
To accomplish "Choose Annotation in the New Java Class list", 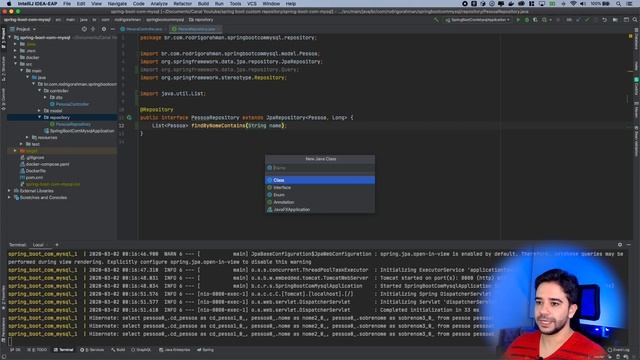I will pos(320,202).
